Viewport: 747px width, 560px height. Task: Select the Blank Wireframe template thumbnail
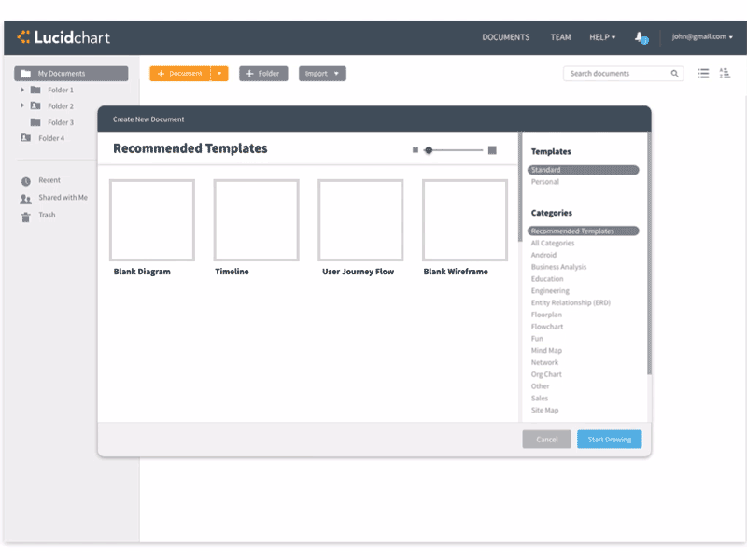[464, 219]
